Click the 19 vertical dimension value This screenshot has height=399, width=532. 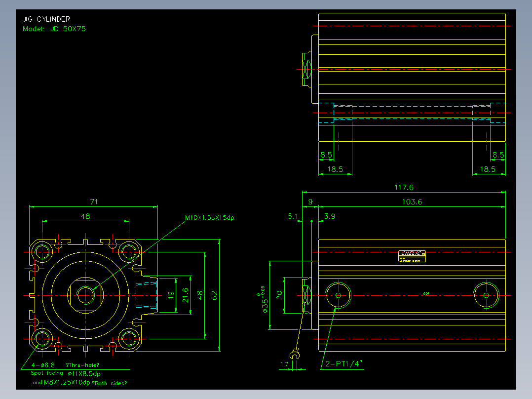[171, 295]
